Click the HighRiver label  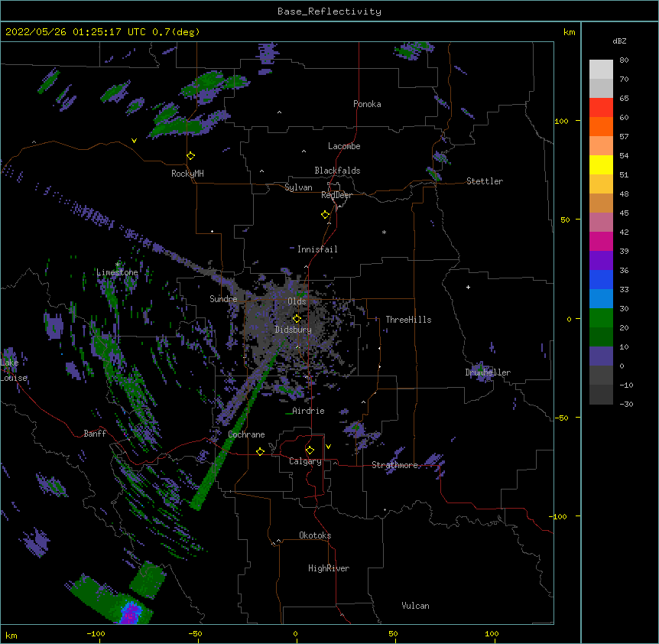tap(329, 568)
